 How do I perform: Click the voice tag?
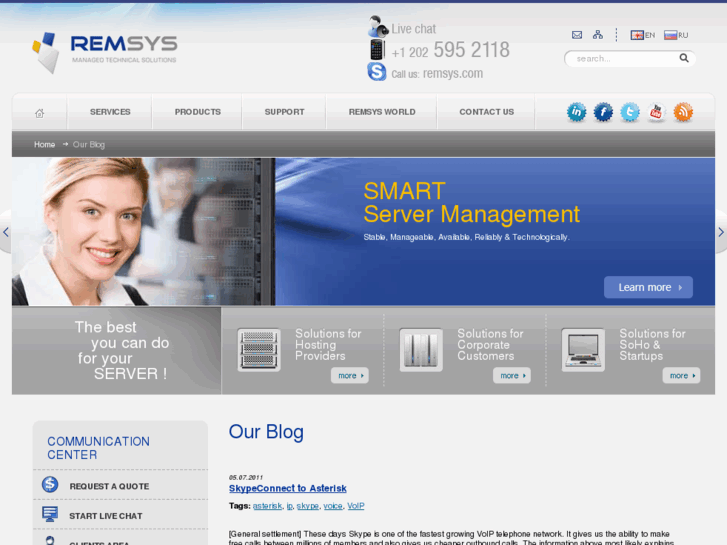pyautogui.click(x=333, y=506)
